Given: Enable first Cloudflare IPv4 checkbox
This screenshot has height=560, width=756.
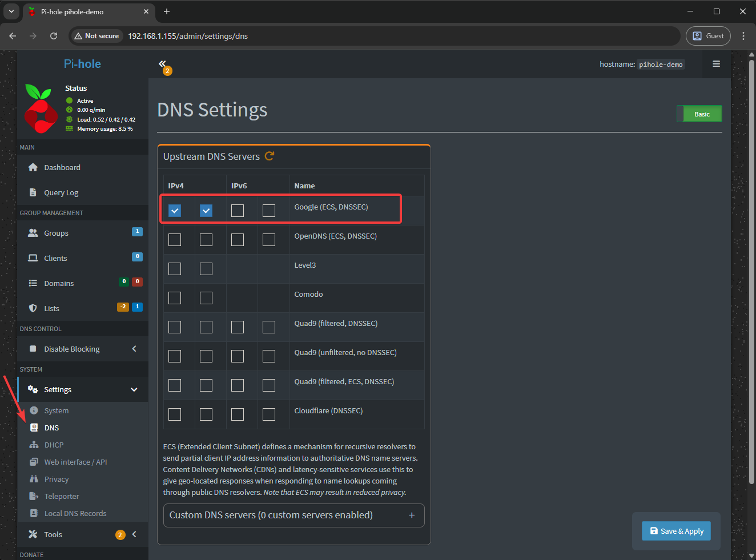Looking at the screenshot, I should [x=175, y=414].
